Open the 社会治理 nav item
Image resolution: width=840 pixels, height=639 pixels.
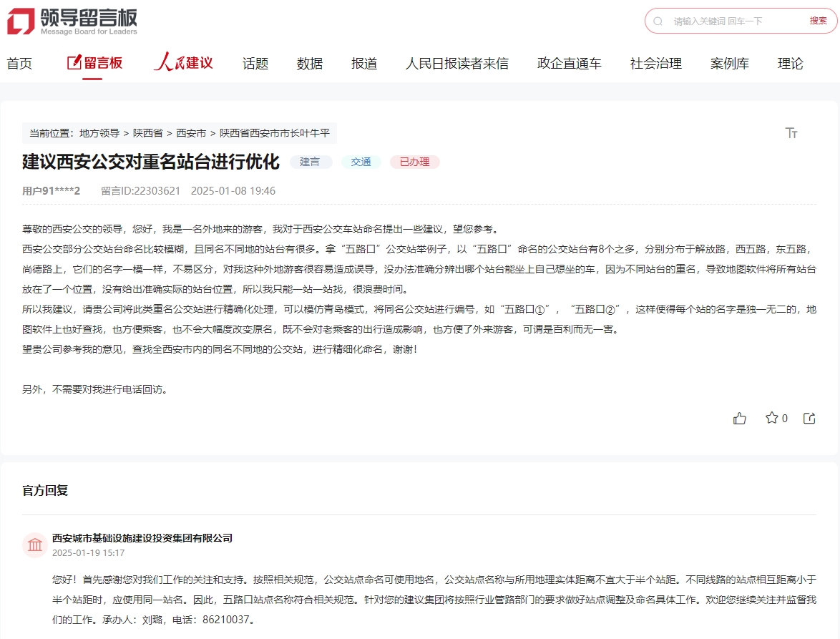(x=656, y=64)
